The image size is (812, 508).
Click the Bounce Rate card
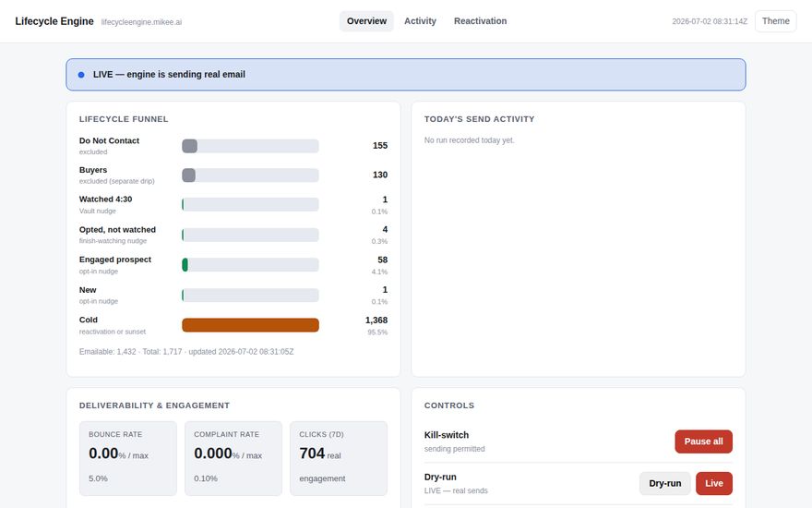(x=128, y=458)
